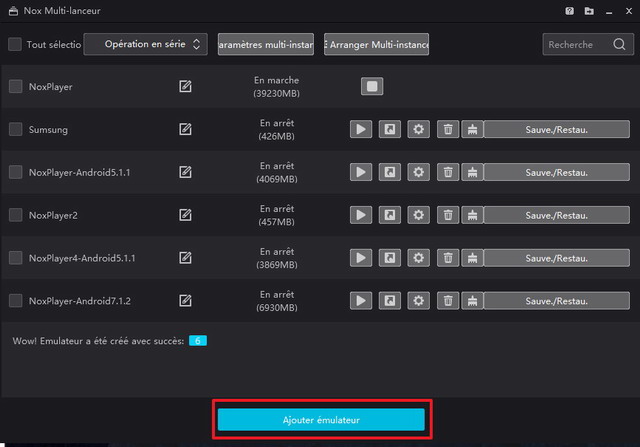Create desktop shortcut for NoxPlayer-Android7.1.2
Screen dimensions: 640x447
[x=389, y=301]
